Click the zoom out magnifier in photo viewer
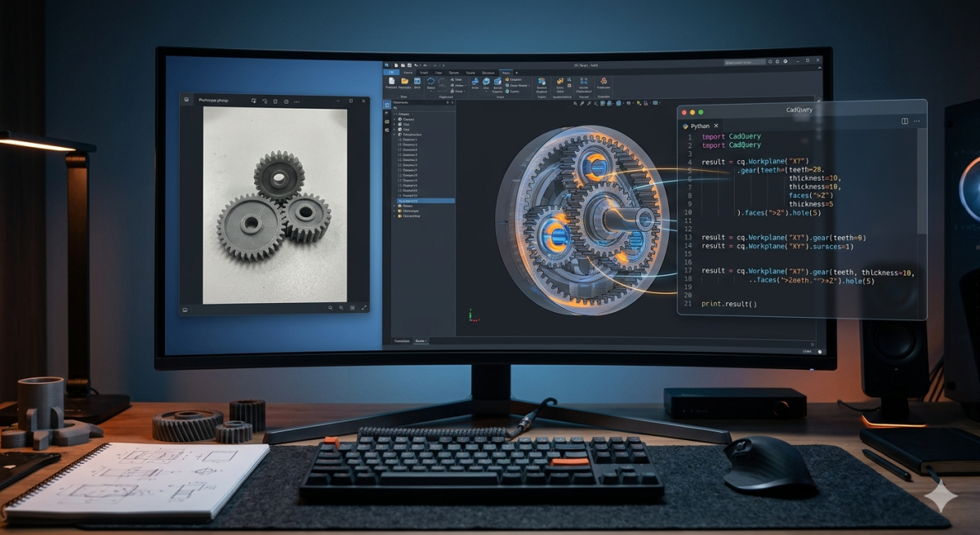Viewport: 980px width, 535px height. pos(330,308)
